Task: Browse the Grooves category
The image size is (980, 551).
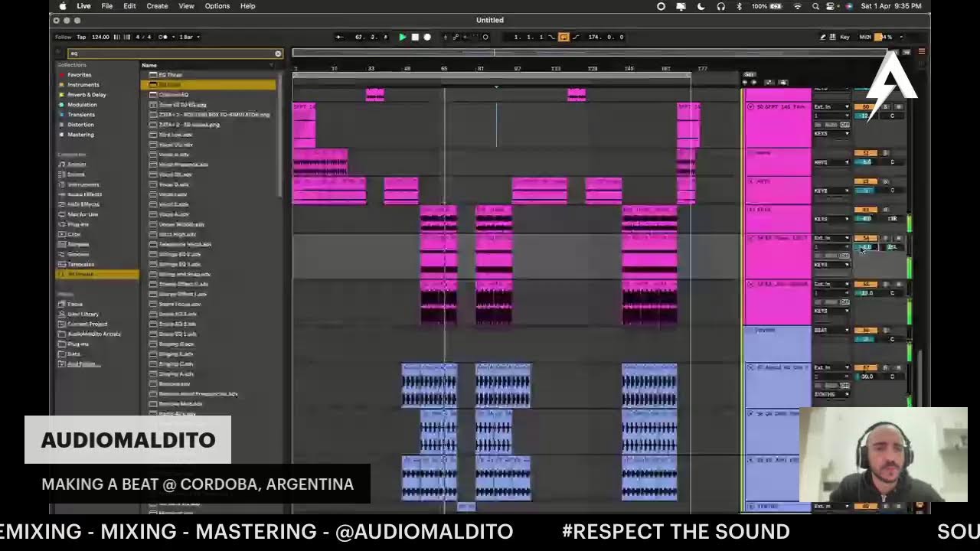Action: point(78,254)
